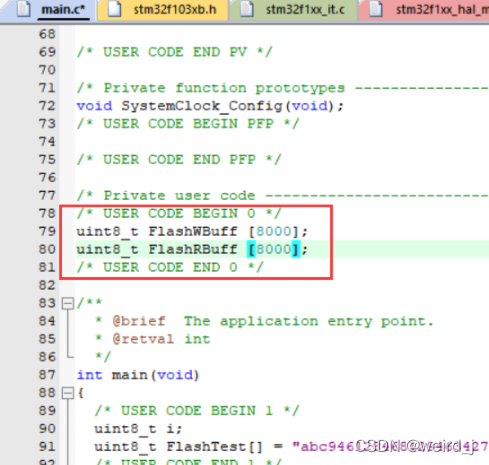The image size is (489, 465).
Task: Click the file icon on stm32f103xb.h tab
Action: pyautogui.click(x=114, y=9)
